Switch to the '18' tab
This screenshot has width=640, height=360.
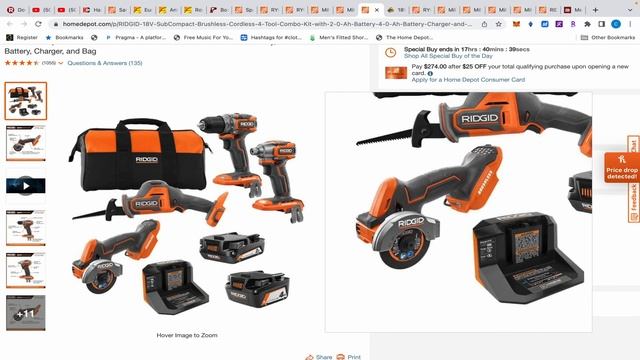coord(396,9)
